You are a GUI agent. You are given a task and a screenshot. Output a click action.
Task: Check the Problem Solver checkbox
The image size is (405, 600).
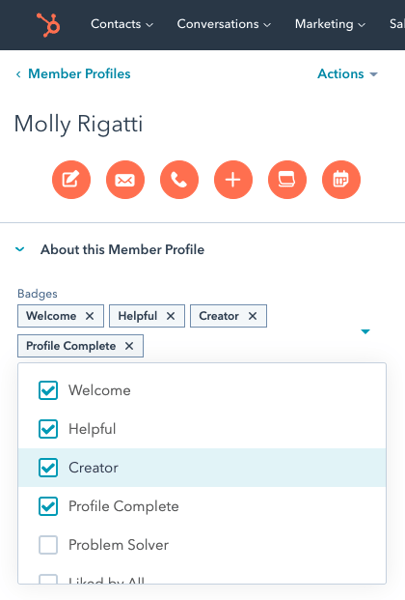click(x=48, y=545)
